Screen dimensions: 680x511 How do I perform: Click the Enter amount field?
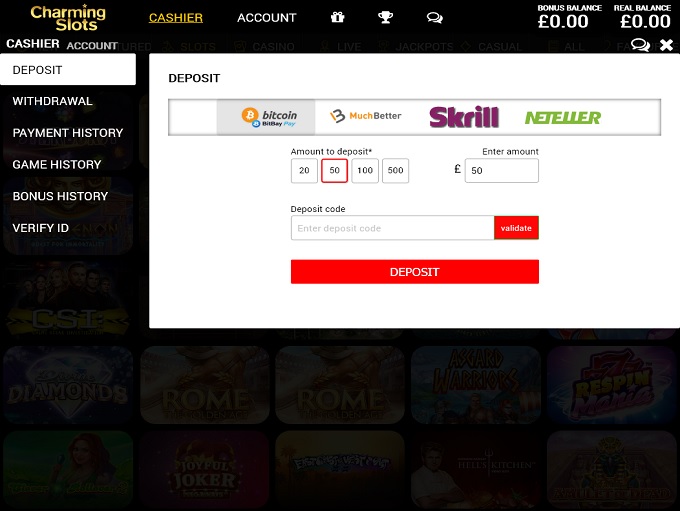[502, 170]
